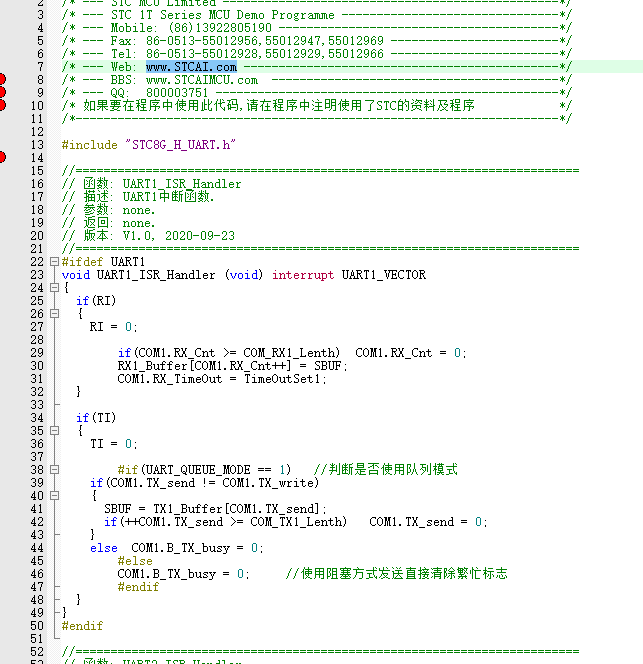Click COM_TX1_Lenth on line 42

point(298,522)
